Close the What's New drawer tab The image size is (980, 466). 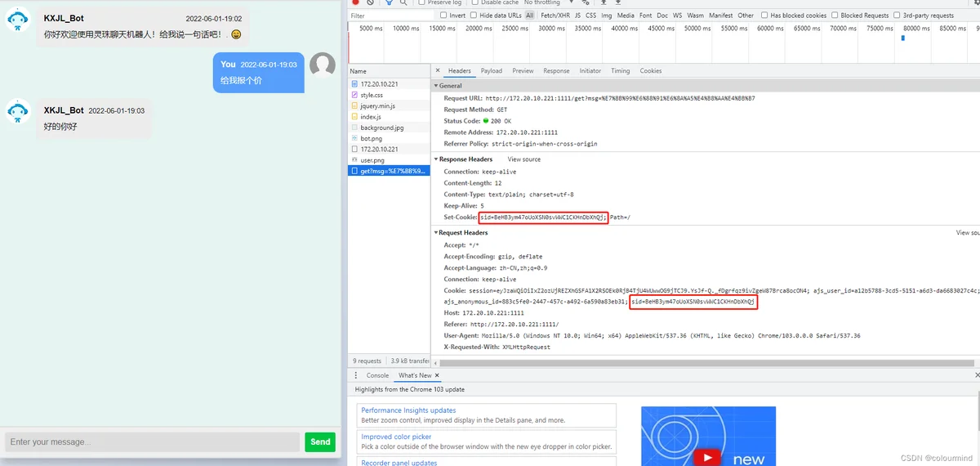pyautogui.click(x=437, y=375)
